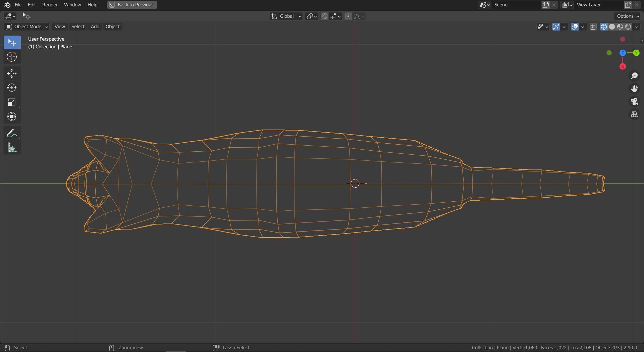Switch to the Scale tool
Image resolution: width=644 pixels, height=352 pixels.
point(12,102)
